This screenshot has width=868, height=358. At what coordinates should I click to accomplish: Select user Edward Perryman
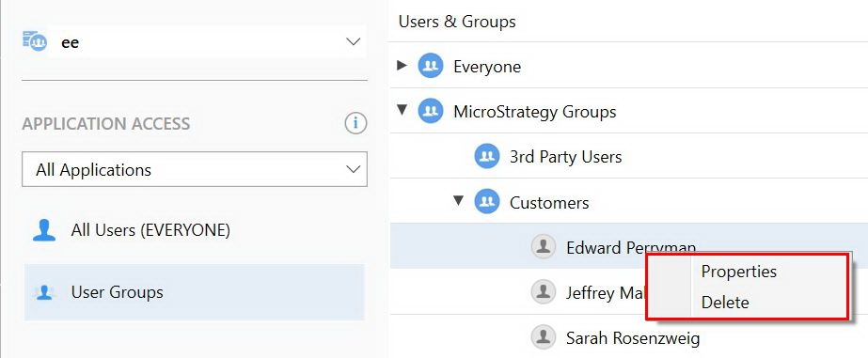coord(629,246)
